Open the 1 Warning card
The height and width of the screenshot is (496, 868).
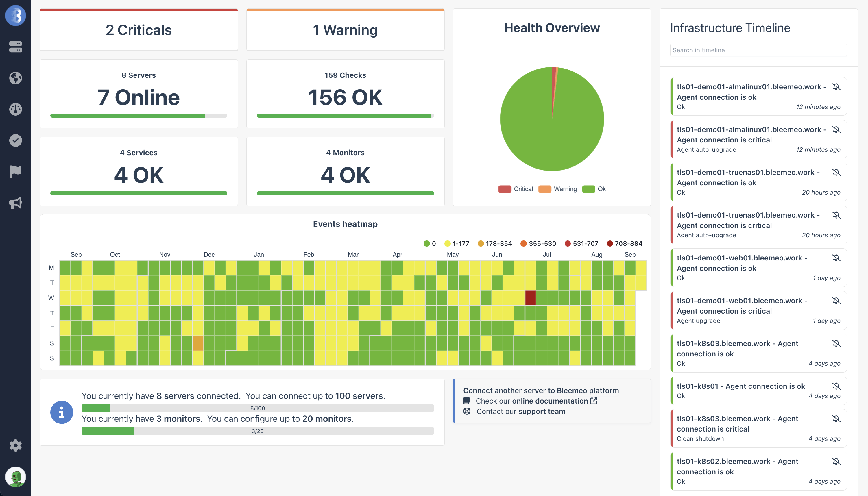[345, 30]
